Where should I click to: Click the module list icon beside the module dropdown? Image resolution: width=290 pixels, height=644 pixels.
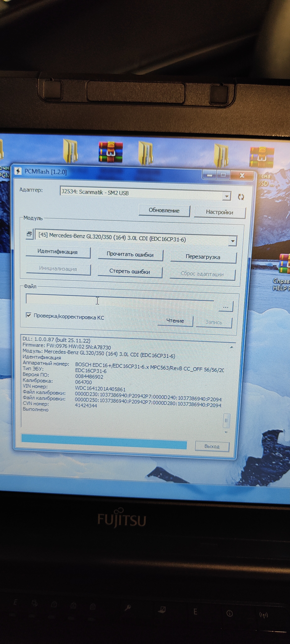pos(30,234)
